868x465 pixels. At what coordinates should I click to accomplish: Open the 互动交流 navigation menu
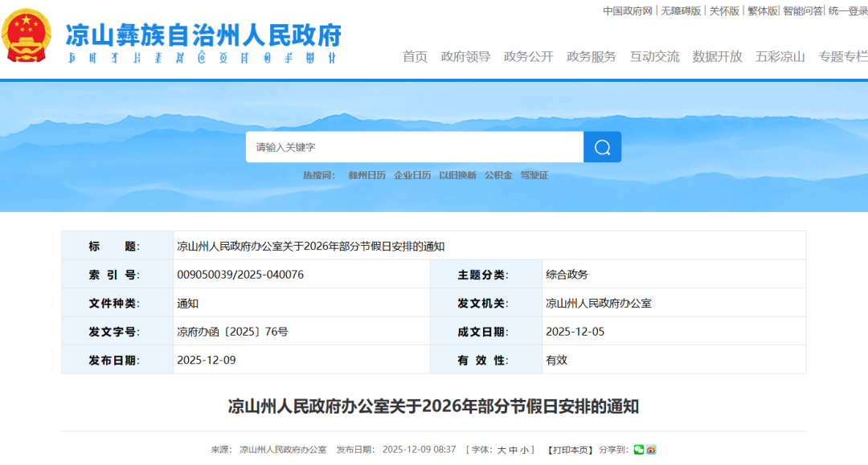point(654,56)
